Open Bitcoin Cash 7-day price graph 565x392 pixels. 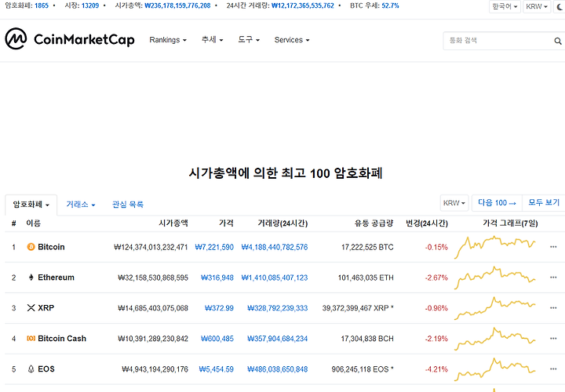tap(494, 339)
